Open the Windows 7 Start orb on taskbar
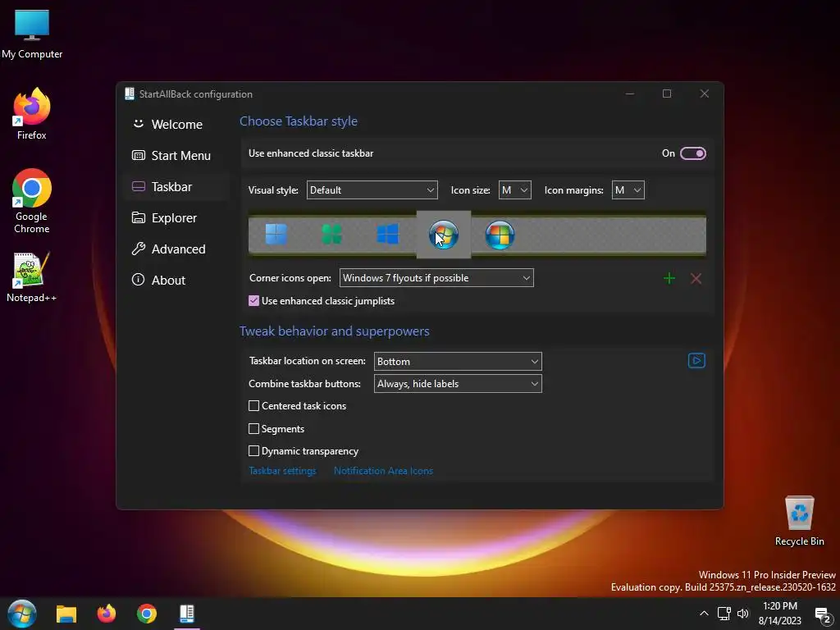The height and width of the screenshot is (630, 840). 22,614
